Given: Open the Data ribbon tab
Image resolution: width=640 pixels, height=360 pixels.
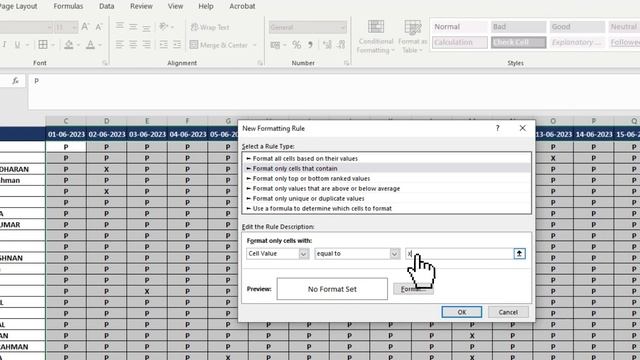Looking at the screenshot, I should click(x=107, y=6).
